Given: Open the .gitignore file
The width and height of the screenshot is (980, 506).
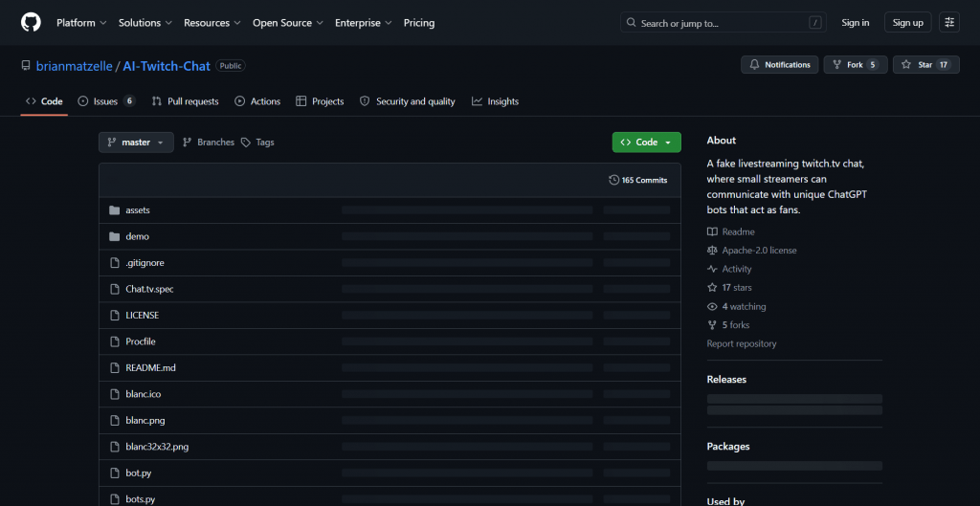Looking at the screenshot, I should pyautogui.click(x=145, y=263).
